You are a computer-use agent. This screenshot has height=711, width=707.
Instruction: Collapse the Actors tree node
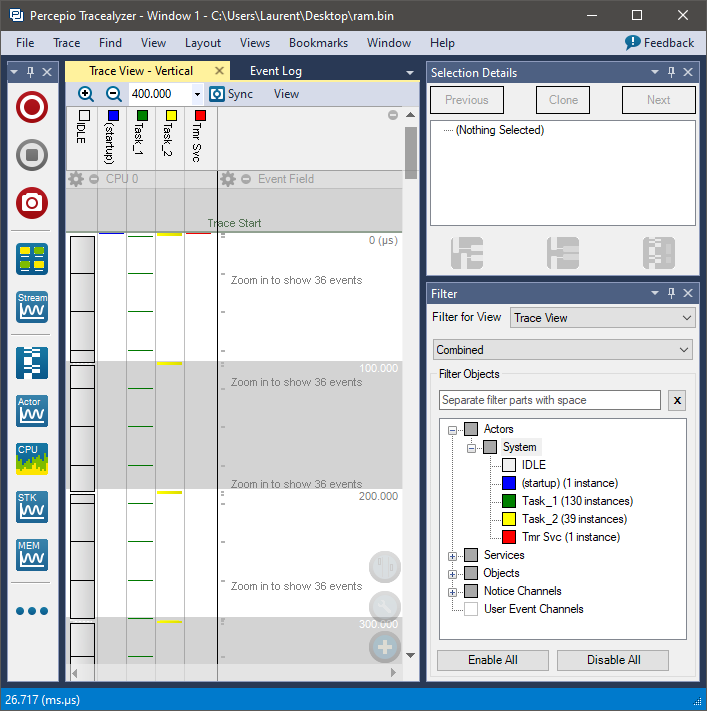coord(452,430)
